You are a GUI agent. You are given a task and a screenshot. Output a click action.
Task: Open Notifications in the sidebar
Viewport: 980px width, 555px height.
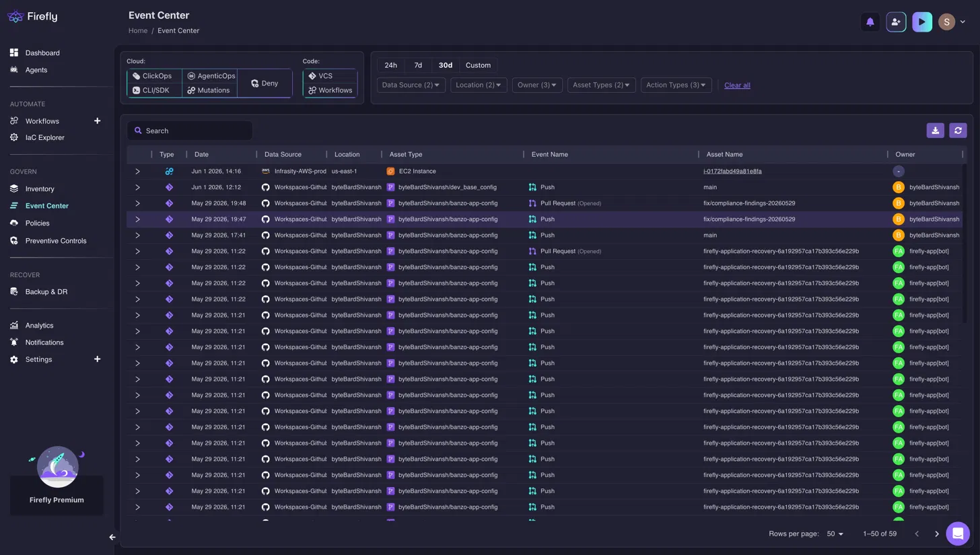pos(44,342)
